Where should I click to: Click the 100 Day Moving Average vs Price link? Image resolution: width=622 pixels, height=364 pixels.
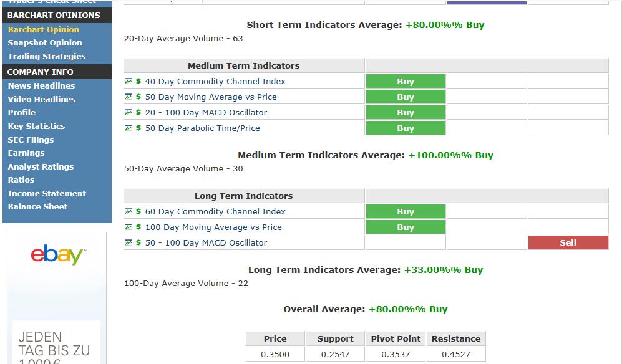click(x=213, y=227)
